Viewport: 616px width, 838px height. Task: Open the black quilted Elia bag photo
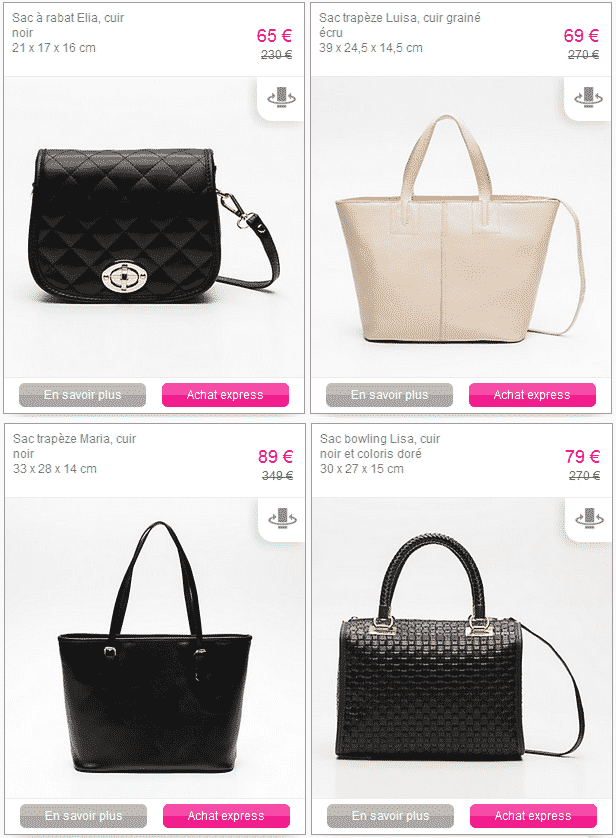click(x=154, y=226)
